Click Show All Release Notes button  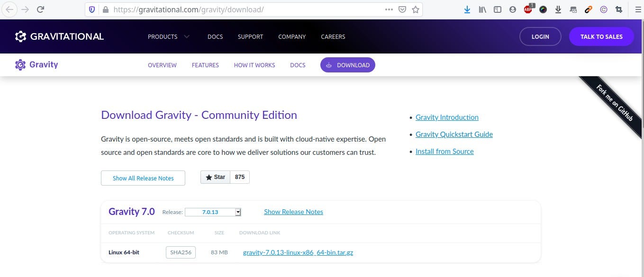[x=143, y=178]
